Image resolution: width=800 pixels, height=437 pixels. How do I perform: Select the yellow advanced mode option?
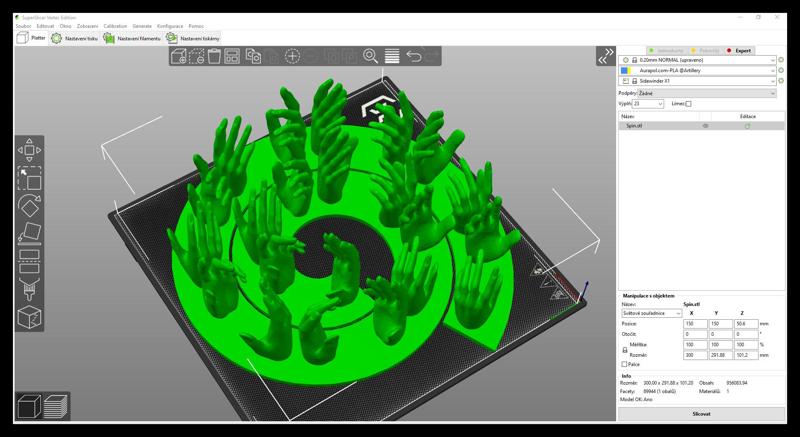706,50
